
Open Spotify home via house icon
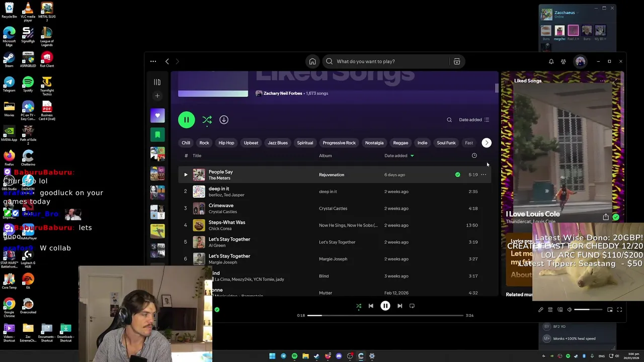pos(312,61)
